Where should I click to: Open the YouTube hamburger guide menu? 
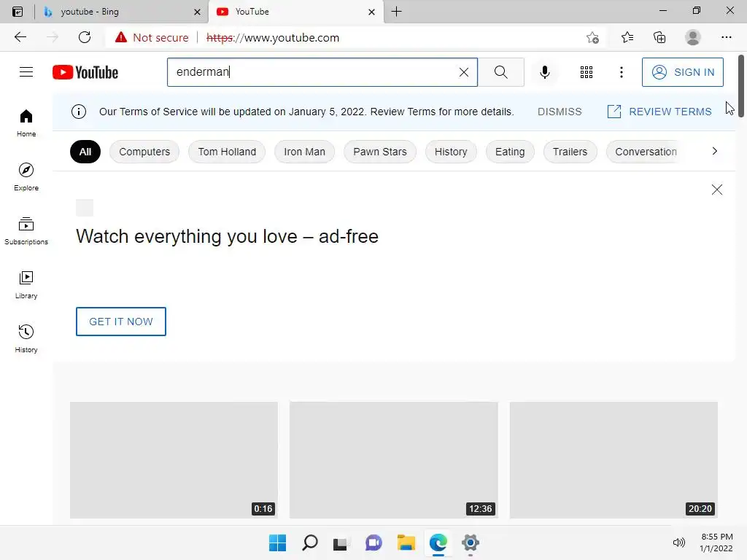click(x=26, y=72)
